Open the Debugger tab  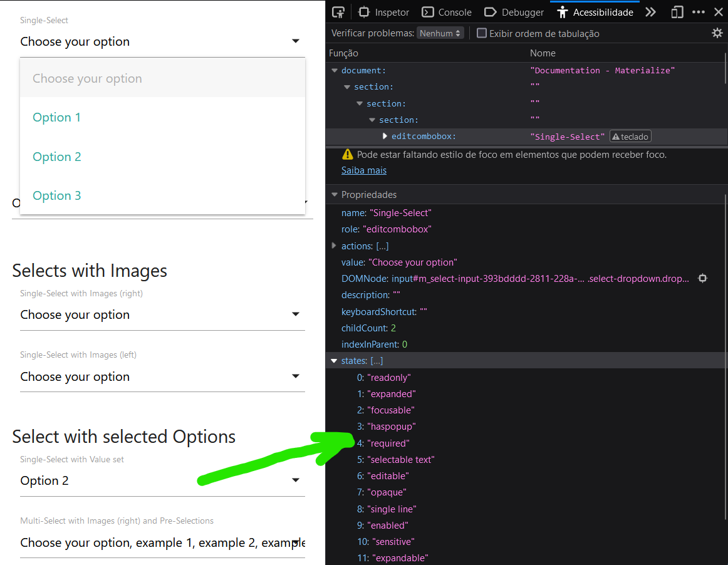click(x=514, y=12)
